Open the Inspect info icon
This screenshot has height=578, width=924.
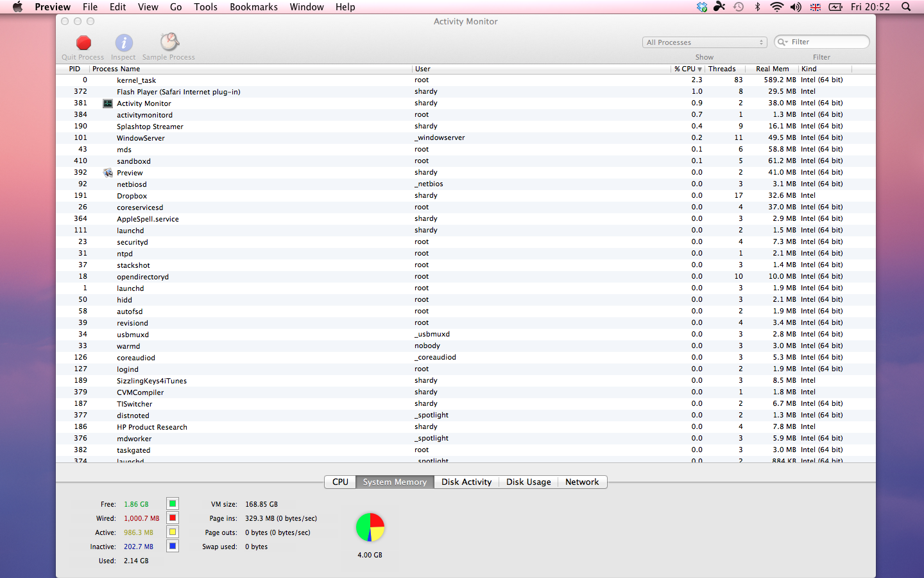[124, 43]
